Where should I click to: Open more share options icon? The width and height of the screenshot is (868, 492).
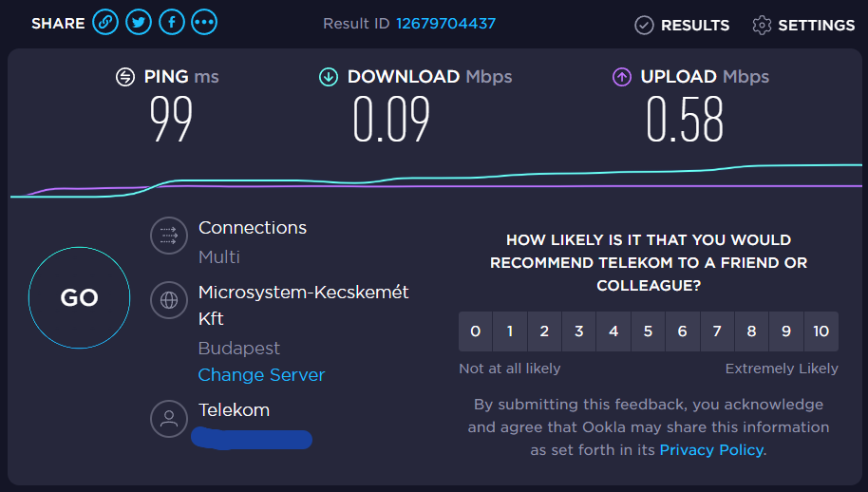coord(204,23)
